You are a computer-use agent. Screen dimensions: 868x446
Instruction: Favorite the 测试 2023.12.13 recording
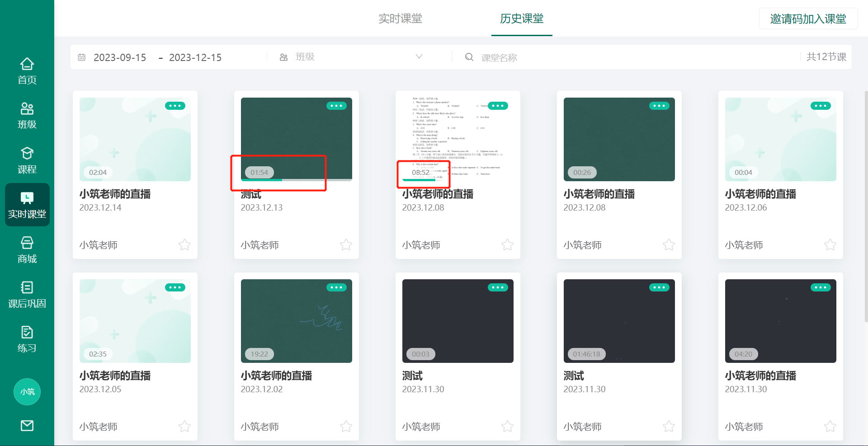coord(346,244)
